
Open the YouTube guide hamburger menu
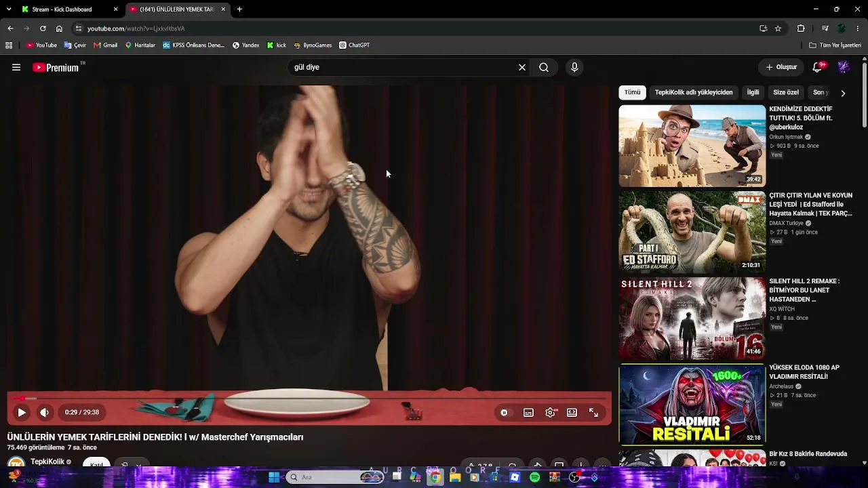click(x=16, y=67)
